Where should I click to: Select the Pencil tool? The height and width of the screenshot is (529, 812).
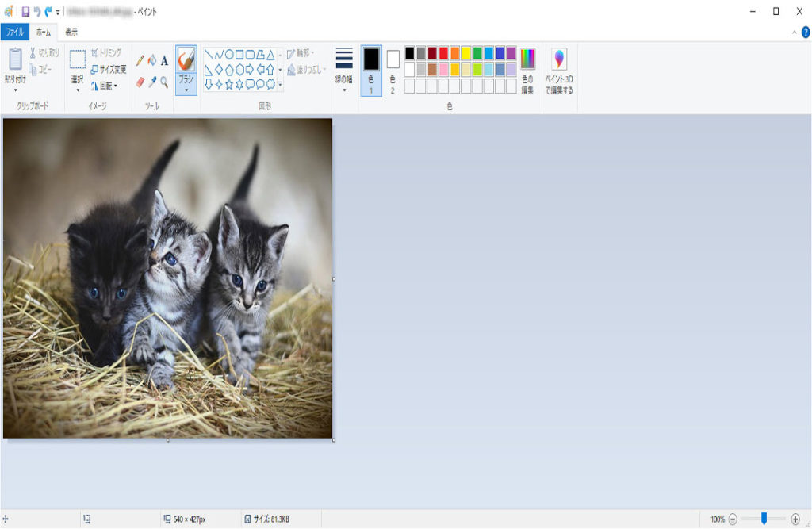140,60
